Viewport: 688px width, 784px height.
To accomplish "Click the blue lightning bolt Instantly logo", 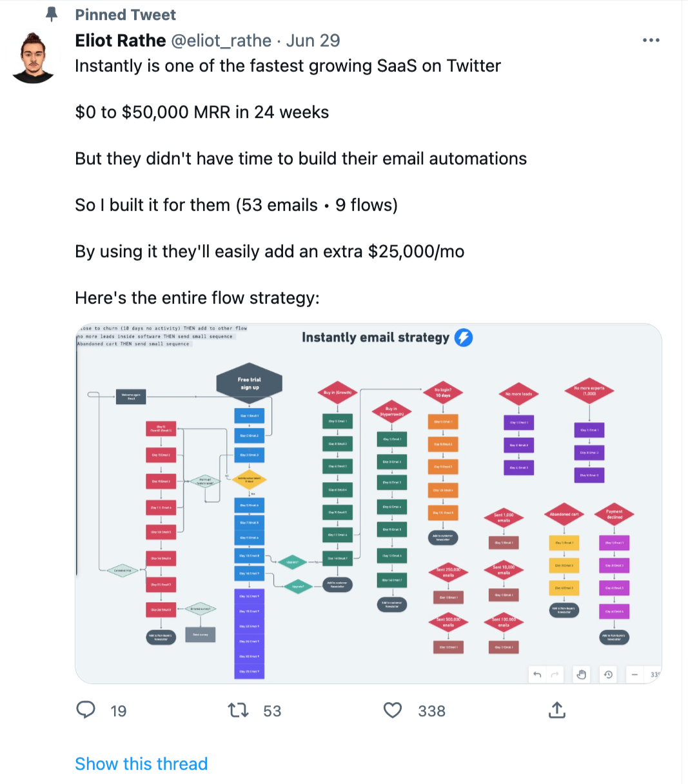I will click(x=464, y=337).
